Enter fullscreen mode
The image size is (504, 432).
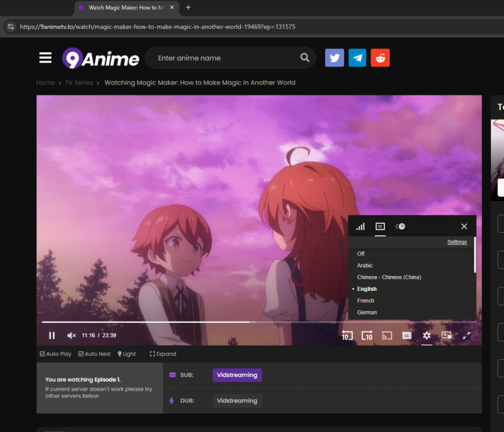tap(467, 335)
